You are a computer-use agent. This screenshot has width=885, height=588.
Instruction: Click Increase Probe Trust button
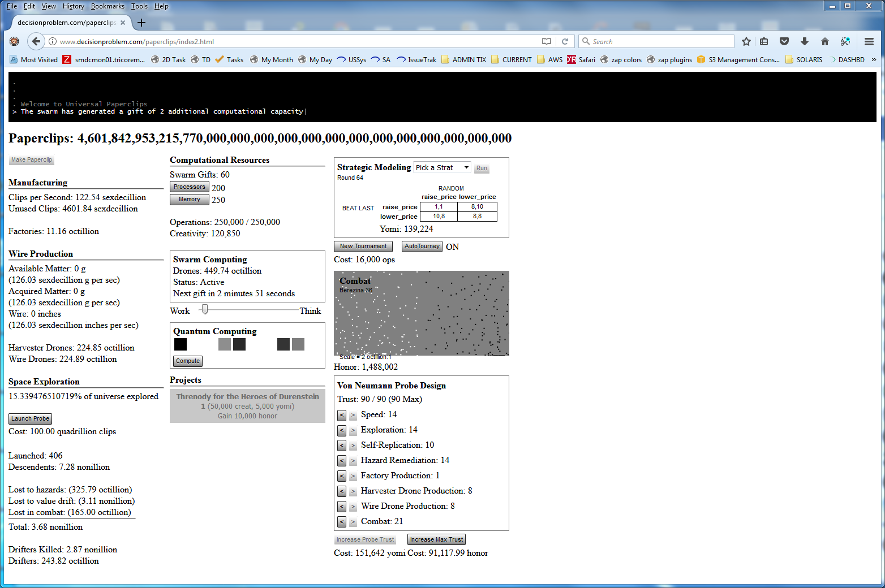[x=365, y=540]
